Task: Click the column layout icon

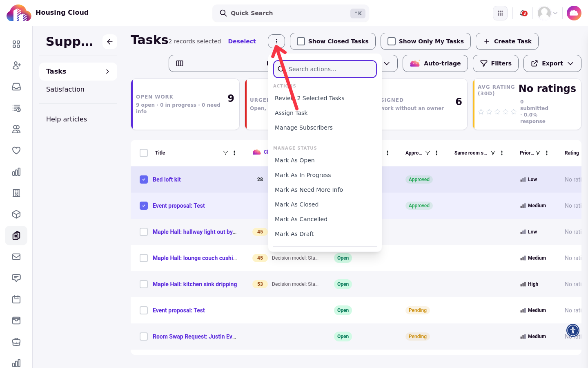Action: tap(180, 63)
